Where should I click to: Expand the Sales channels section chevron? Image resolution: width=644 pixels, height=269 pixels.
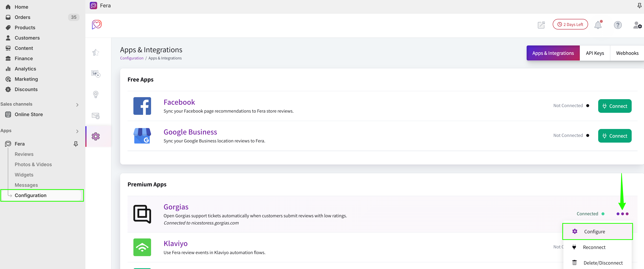pyautogui.click(x=77, y=105)
